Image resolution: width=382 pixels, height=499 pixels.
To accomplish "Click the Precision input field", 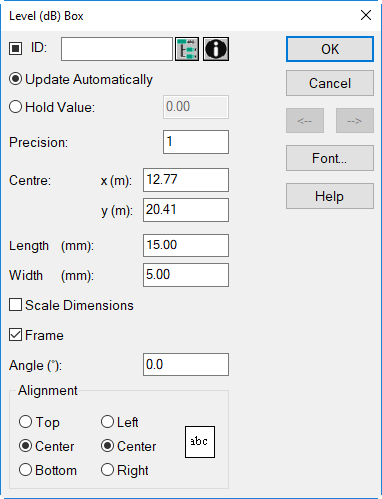I will coord(196,142).
